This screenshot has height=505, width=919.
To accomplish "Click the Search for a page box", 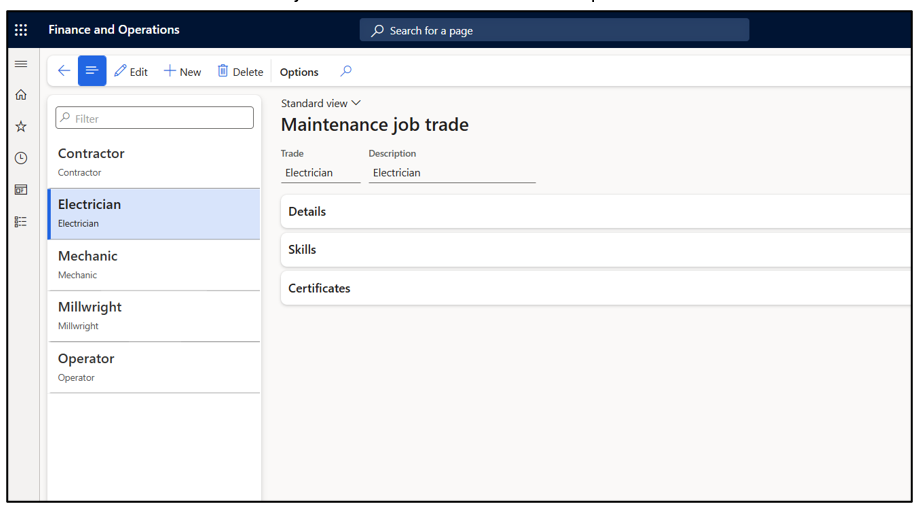I will coord(554,30).
